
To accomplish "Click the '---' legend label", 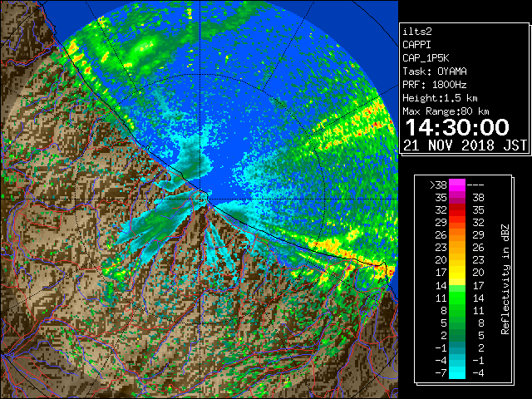I will click(475, 185).
